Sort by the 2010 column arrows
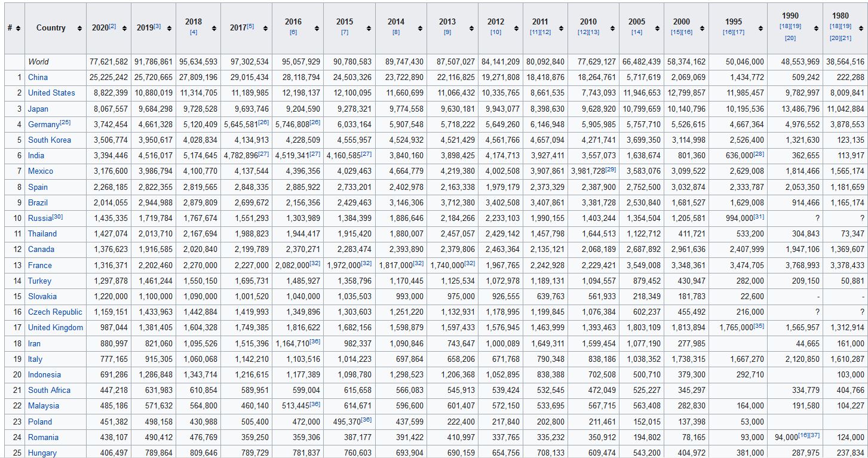 click(612, 28)
